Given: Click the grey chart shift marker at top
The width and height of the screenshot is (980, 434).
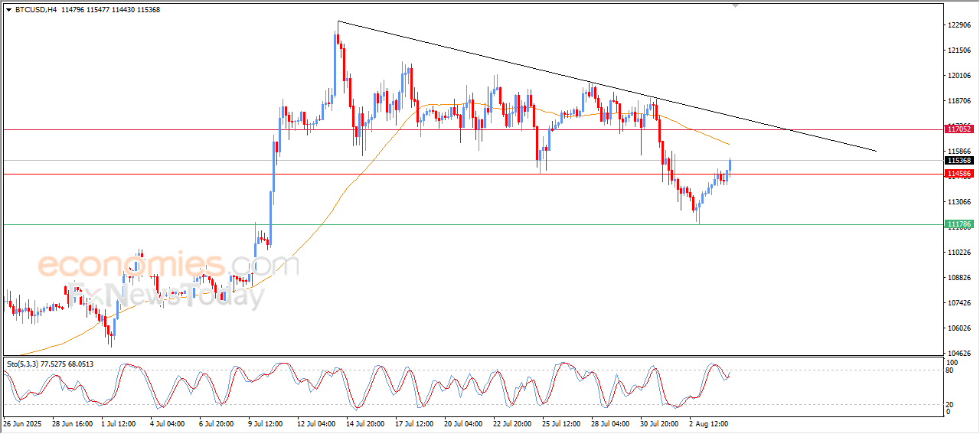Looking at the screenshot, I should 736,5.
